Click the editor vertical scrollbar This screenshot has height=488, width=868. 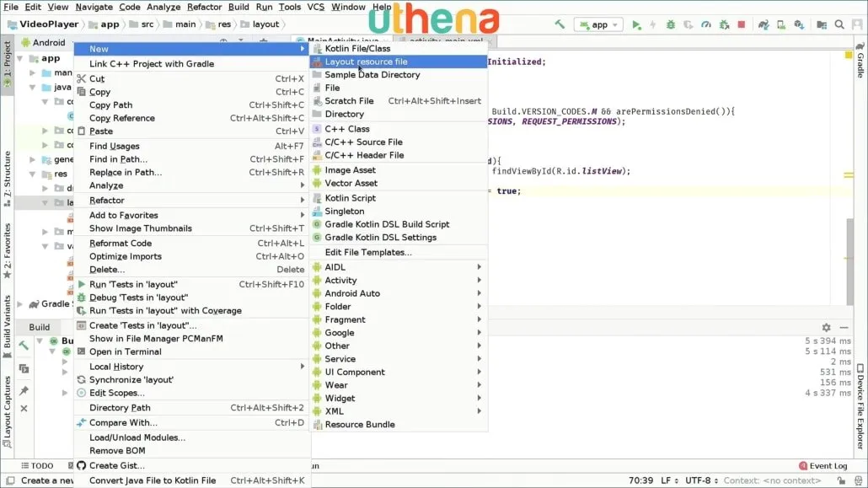(849, 261)
